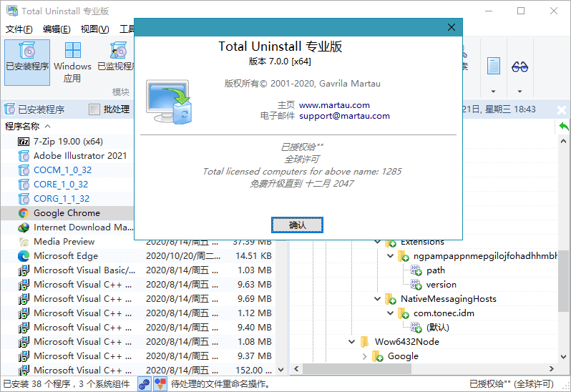This screenshot has height=392, width=571.
Task: Click the glasses view icon in toolbar
Action: [x=519, y=67]
